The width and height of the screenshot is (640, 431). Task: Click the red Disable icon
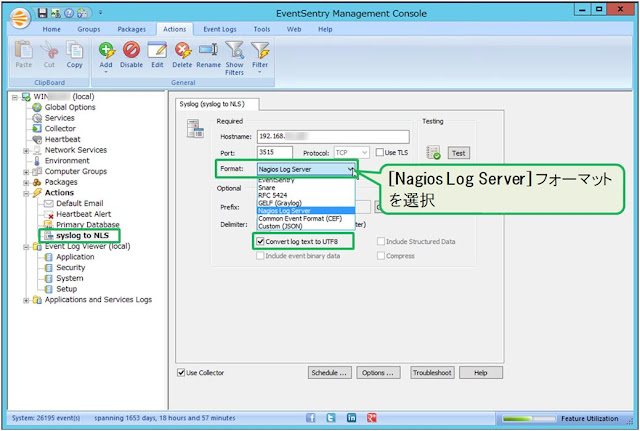tap(131, 50)
